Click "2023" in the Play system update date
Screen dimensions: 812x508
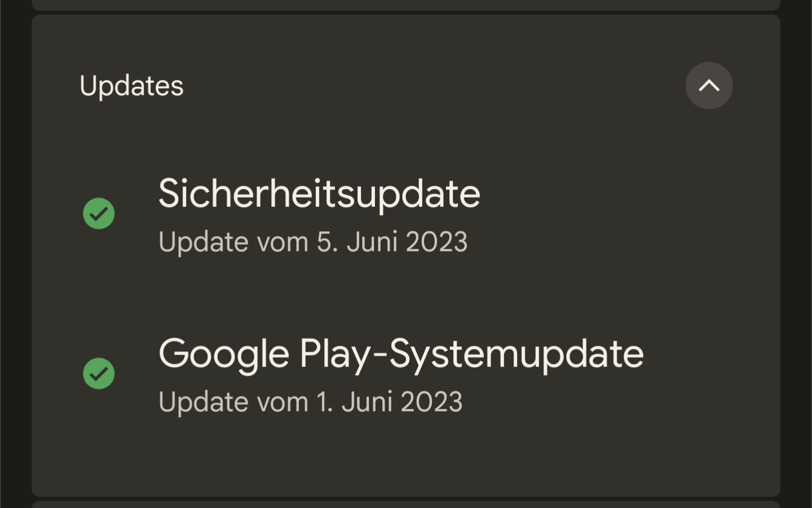pos(431,402)
